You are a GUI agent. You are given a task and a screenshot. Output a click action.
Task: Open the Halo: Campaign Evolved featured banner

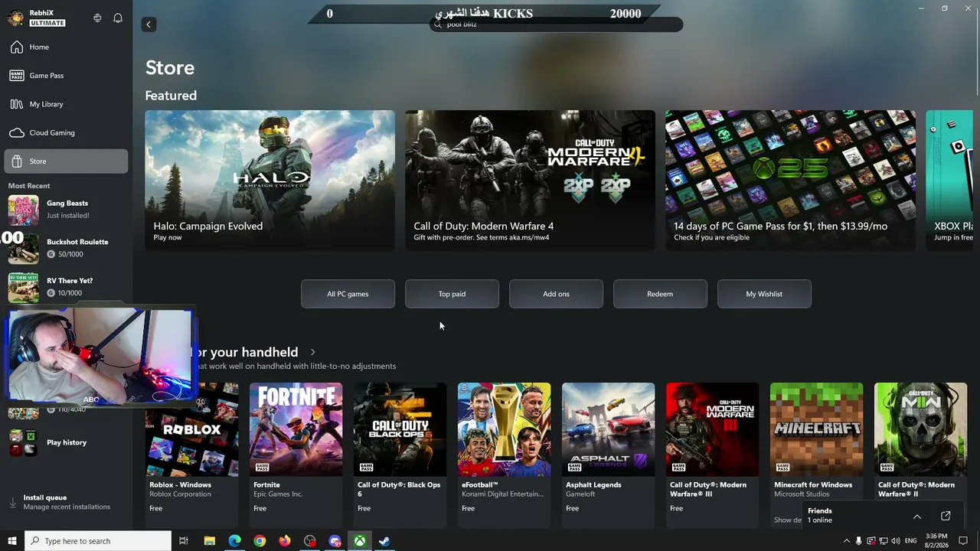[x=270, y=180]
